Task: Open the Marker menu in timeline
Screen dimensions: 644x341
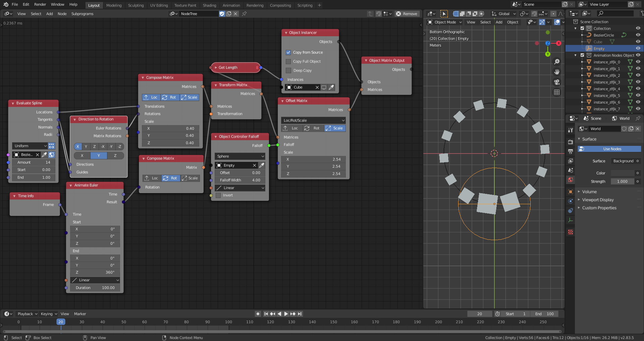Action: tap(80, 314)
